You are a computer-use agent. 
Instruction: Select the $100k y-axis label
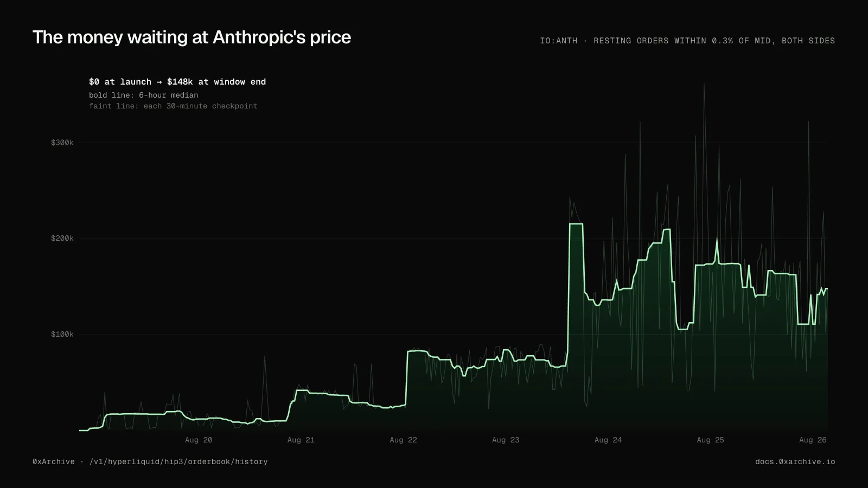(x=62, y=334)
